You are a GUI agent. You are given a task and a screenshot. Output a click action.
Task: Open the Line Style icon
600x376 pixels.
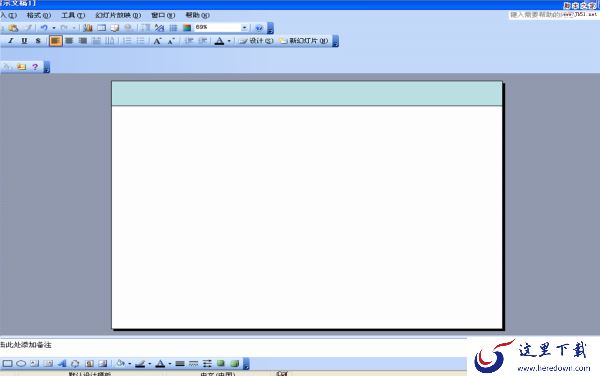click(x=180, y=363)
